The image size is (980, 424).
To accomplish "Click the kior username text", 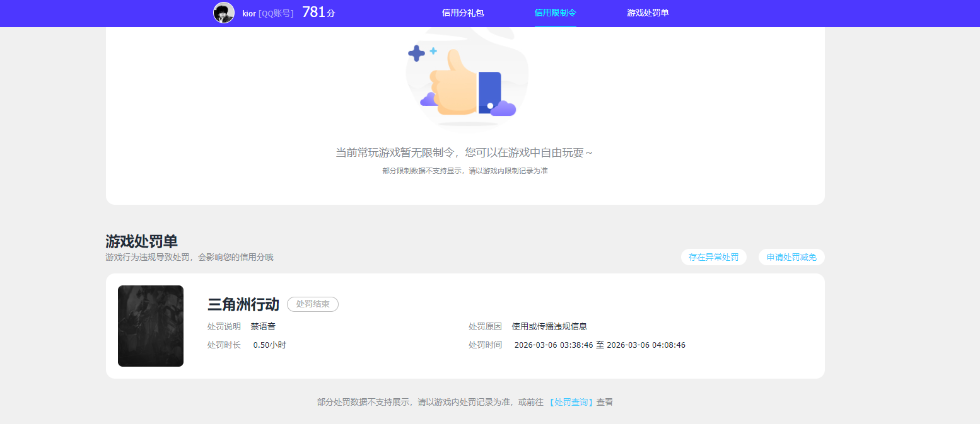I will pyautogui.click(x=249, y=13).
